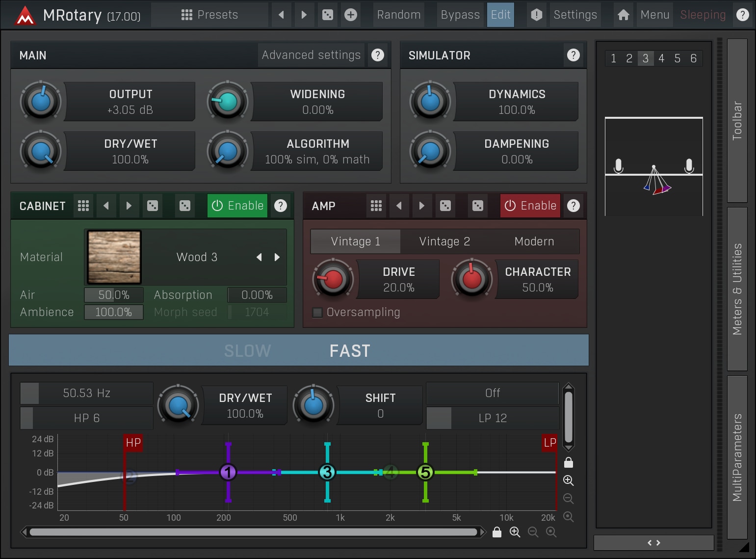Select next cabinet material with right arrow
The width and height of the screenshot is (756, 559).
[x=277, y=257]
